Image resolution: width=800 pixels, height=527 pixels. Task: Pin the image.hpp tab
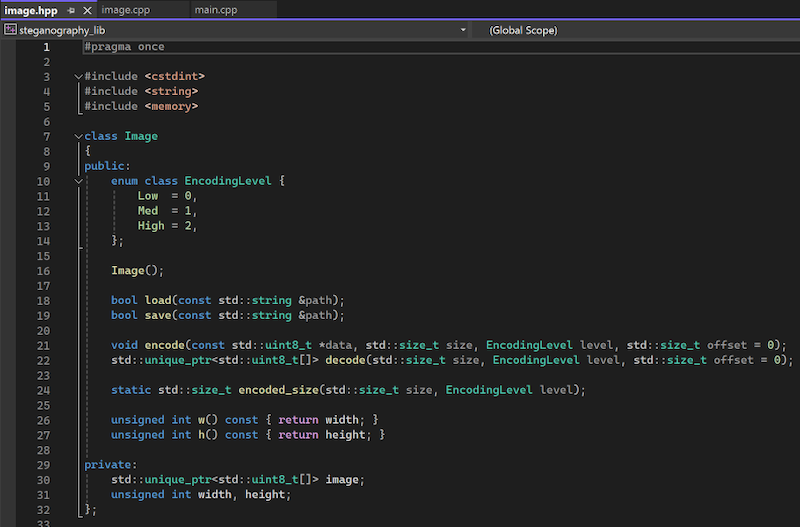pos(69,10)
